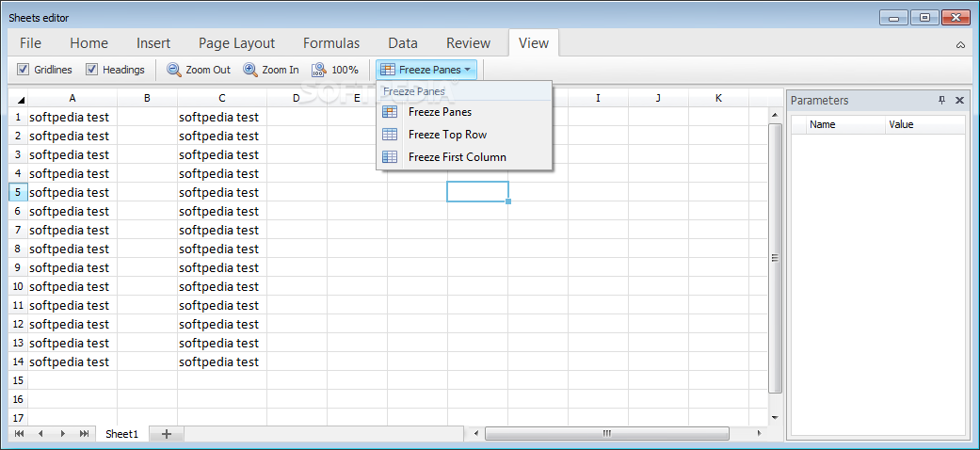Open the File tab
980x450 pixels.
[x=31, y=43]
